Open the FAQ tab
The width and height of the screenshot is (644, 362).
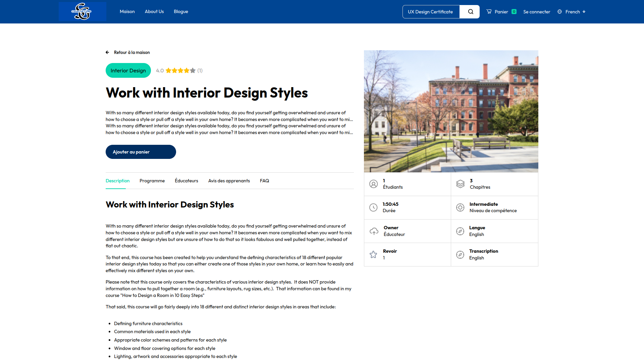pyautogui.click(x=264, y=181)
